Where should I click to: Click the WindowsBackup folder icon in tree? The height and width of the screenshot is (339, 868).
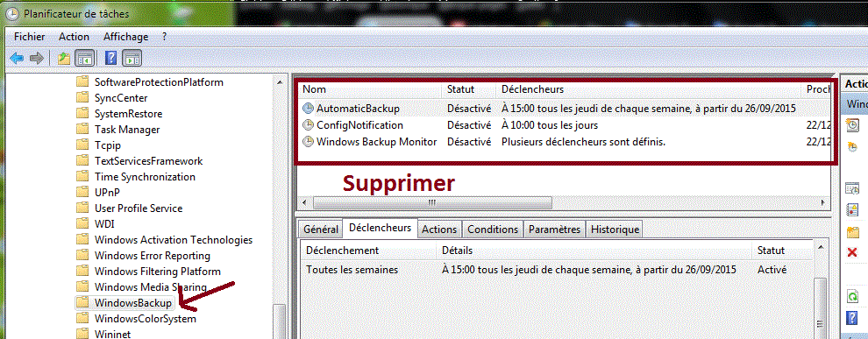(x=82, y=303)
